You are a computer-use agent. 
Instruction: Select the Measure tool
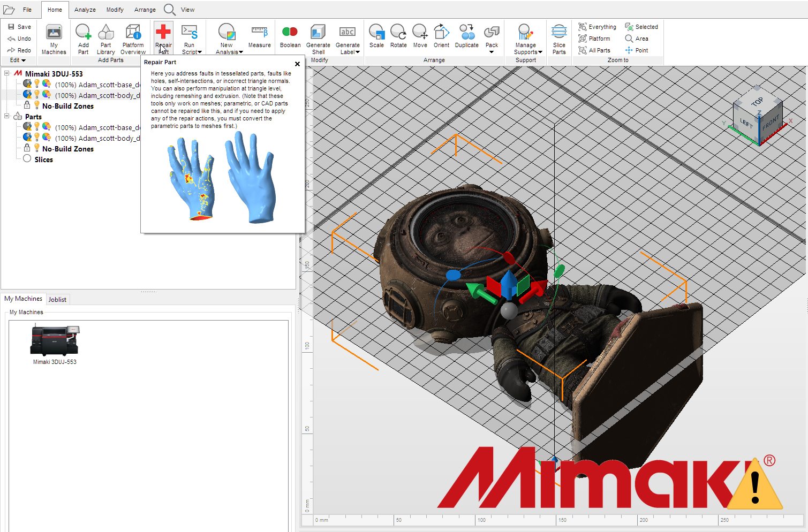(260, 36)
